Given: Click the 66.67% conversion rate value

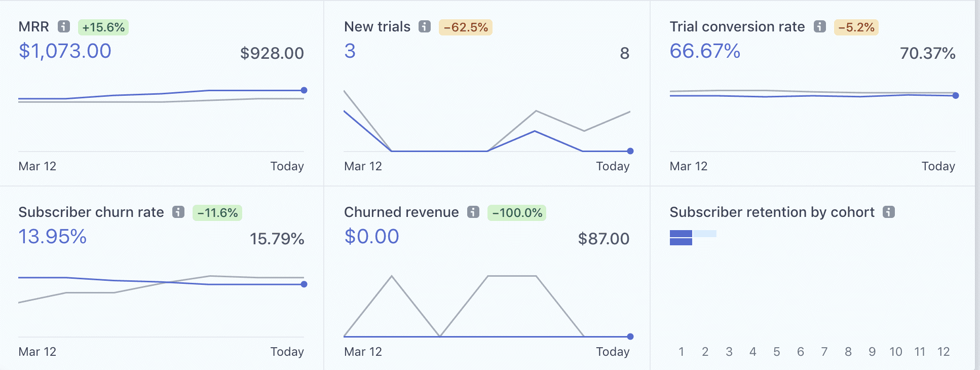Looking at the screenshot, I should click(704, 51).
